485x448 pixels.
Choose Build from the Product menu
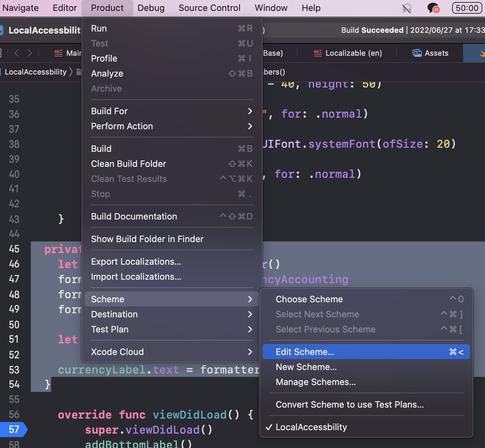click(x=172, y=149)
